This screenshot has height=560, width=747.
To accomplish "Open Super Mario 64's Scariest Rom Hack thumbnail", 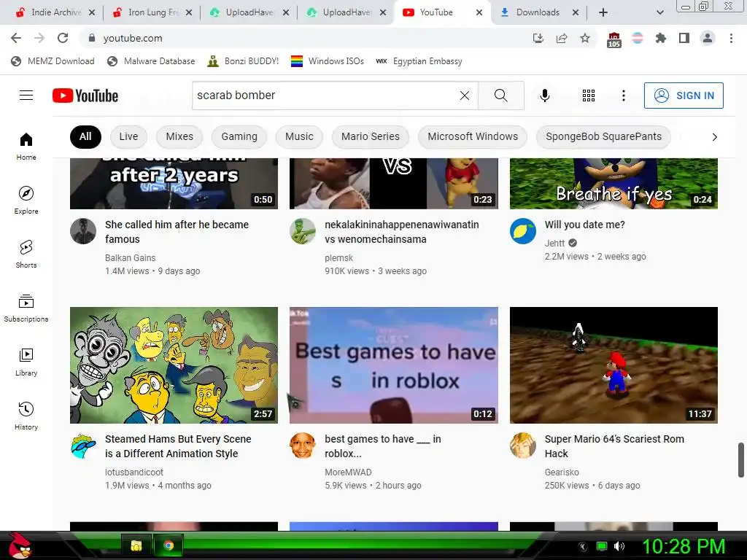I will [614, 365].
